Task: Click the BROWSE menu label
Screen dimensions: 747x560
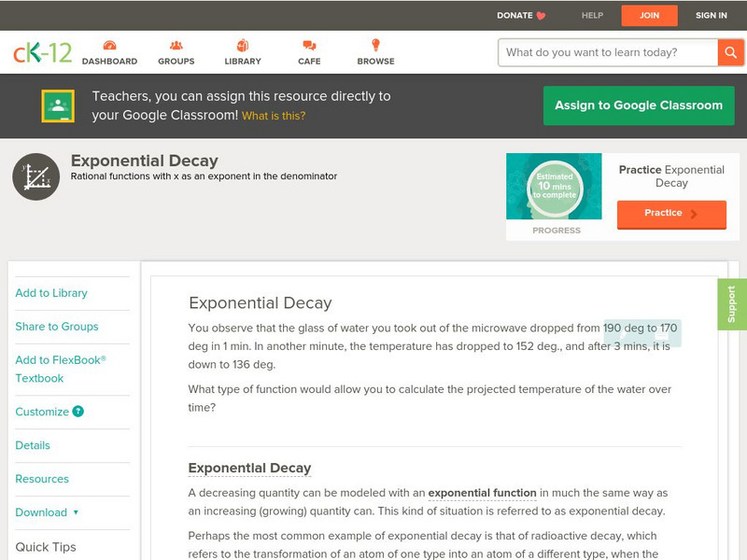Action: click(376, 62)
